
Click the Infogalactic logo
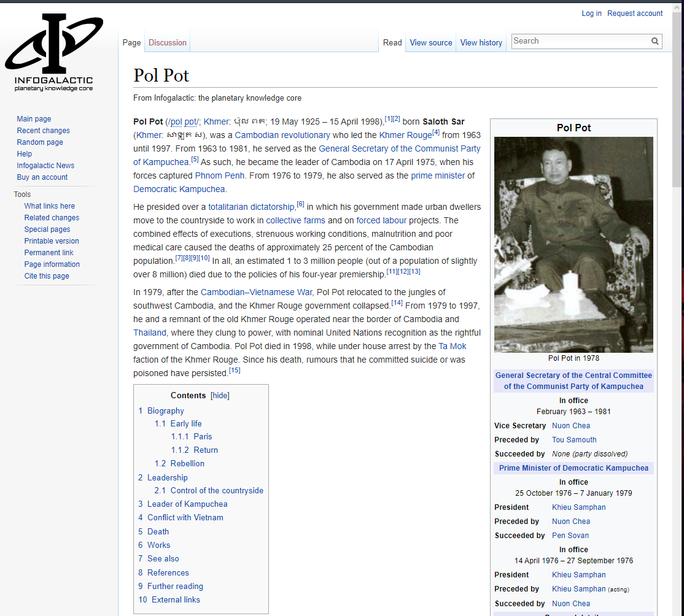click(53, 52)
